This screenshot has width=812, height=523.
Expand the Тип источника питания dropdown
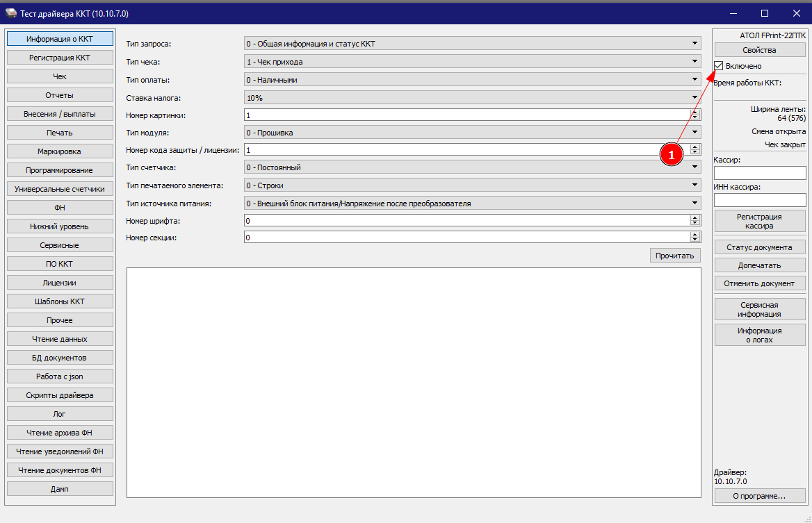pyautogui.click(x=472, y=204)
